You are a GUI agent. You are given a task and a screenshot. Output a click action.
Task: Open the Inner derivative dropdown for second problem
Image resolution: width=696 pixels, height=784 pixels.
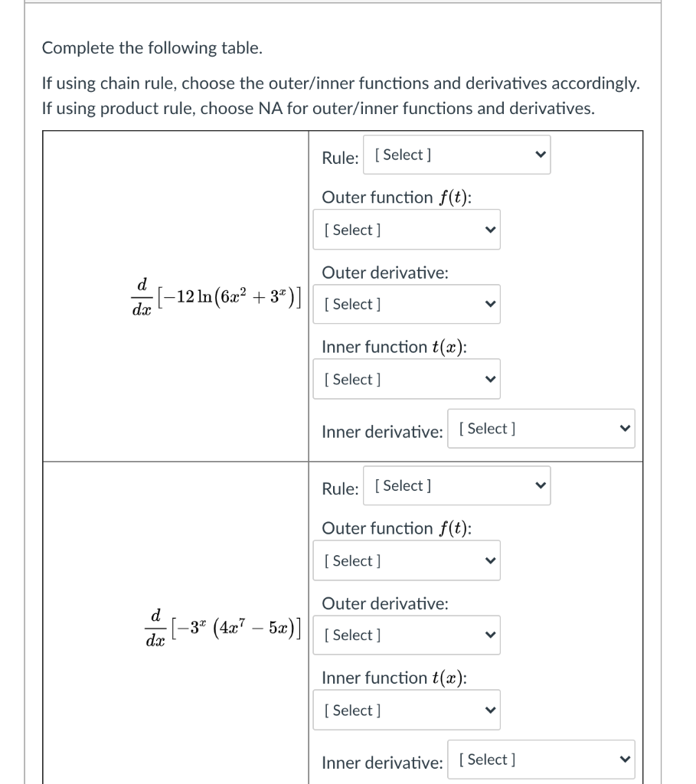[541, 759]
